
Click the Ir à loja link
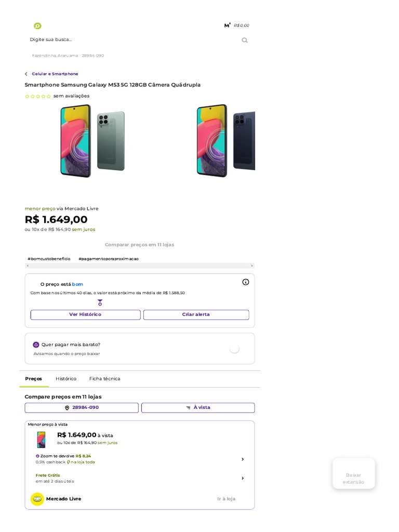coord(226,499)
